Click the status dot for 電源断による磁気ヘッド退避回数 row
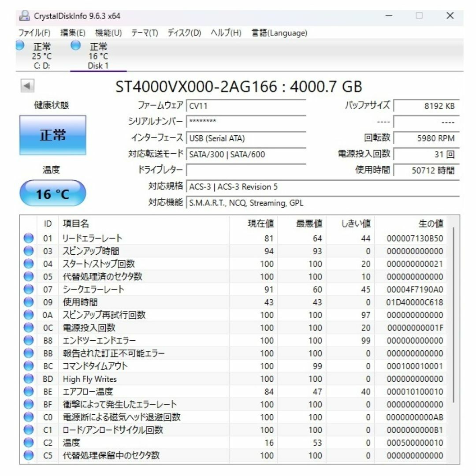 click(x=29, y=417)
